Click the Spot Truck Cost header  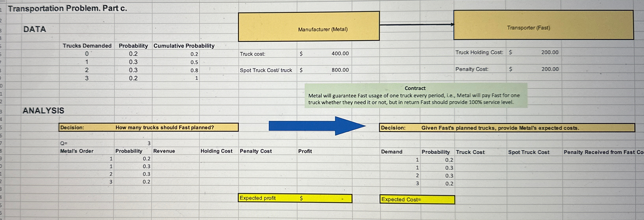[x=529, y=152]
